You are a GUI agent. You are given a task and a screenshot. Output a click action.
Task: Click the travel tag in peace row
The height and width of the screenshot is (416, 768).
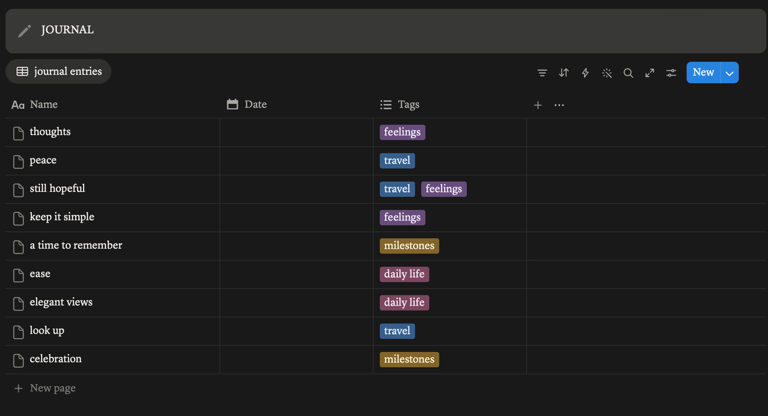click(x=397, y=161)
